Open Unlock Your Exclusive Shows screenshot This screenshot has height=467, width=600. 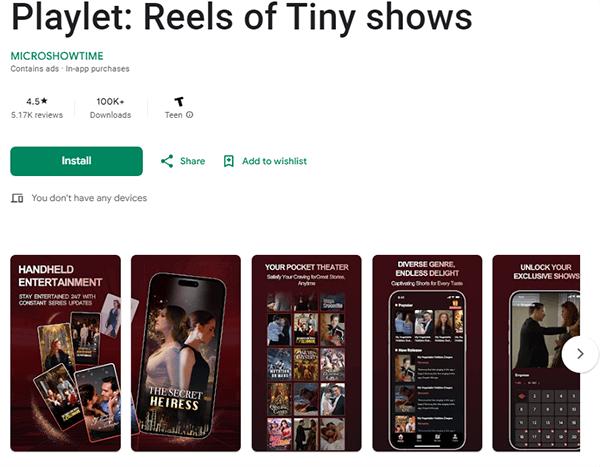536,353
